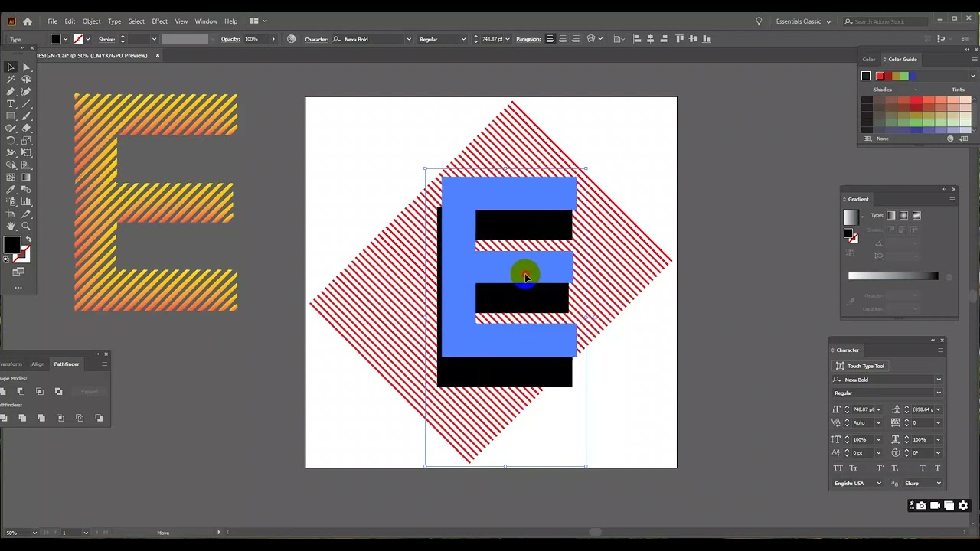This screenshot has height=551, width=980.
Task: Select the Selection tool (black arrow)
Action: (11, 67)
